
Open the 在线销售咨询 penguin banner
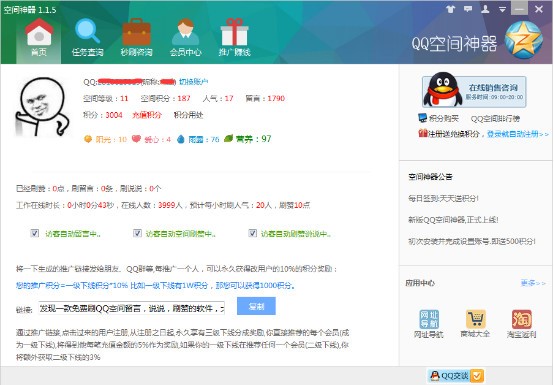(x=474, y=91)
